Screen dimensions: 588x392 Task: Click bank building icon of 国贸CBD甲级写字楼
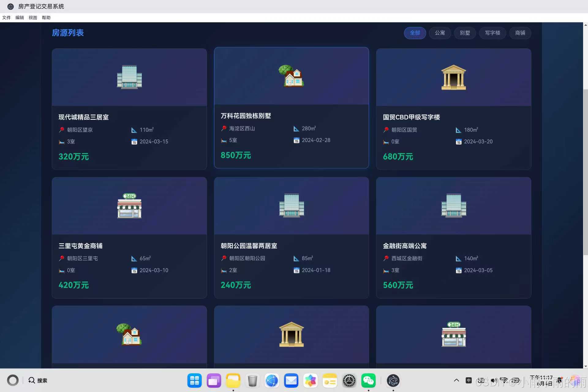[x=454, y=77]
